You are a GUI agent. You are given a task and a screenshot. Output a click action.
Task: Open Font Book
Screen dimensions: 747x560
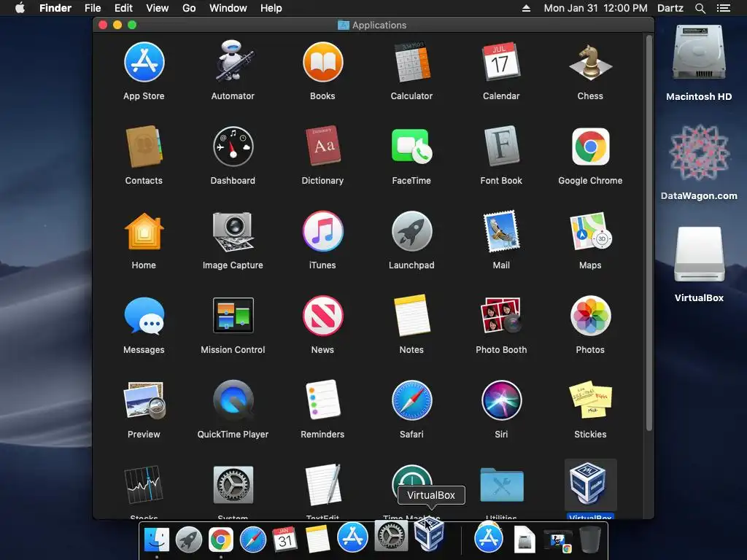(501, 146)
